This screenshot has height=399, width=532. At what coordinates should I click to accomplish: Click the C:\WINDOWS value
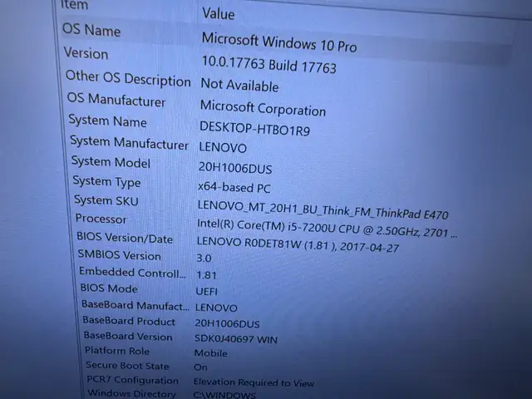[224, 396]
